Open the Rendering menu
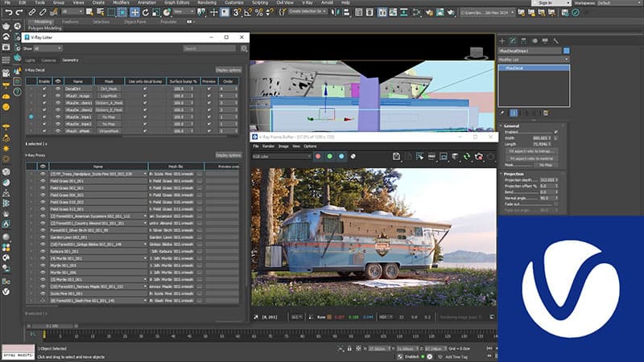The image size is (644, 362). [x=207, y=2]
